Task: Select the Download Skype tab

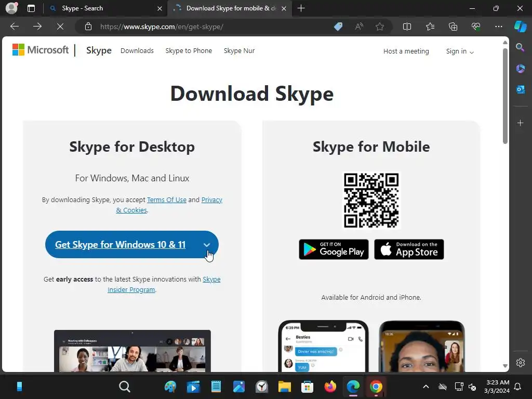Action: [x=231, y=8]
